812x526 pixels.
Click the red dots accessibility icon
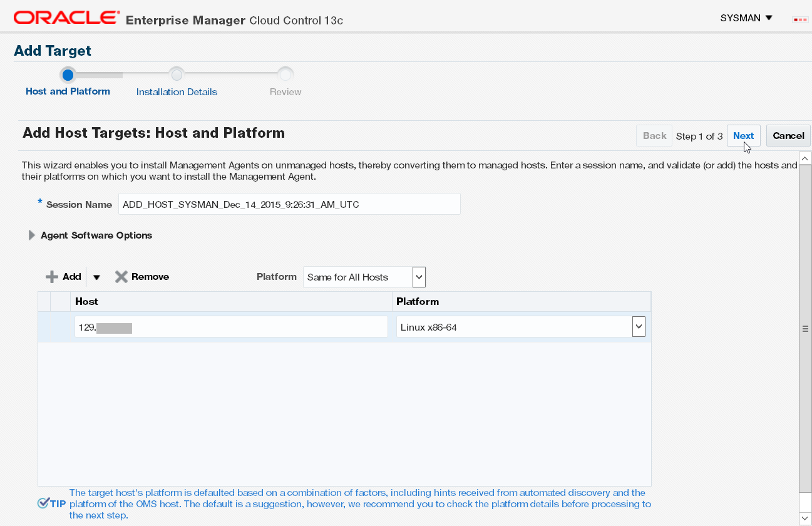800,19
